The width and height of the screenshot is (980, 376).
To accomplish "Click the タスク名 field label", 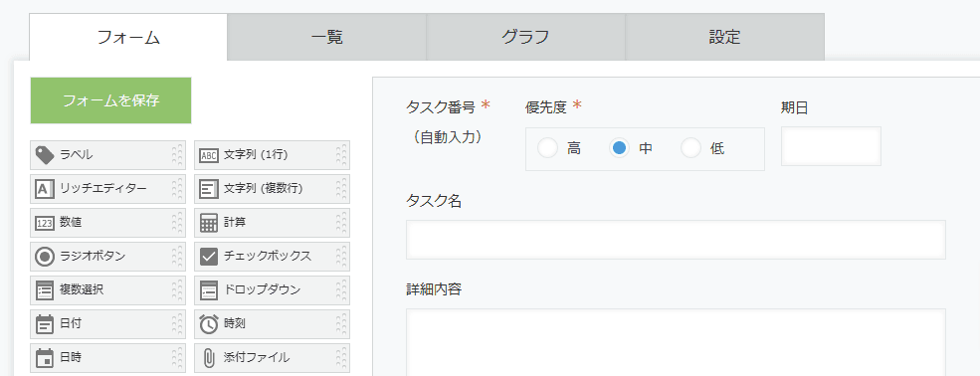I will coord(434,201).
